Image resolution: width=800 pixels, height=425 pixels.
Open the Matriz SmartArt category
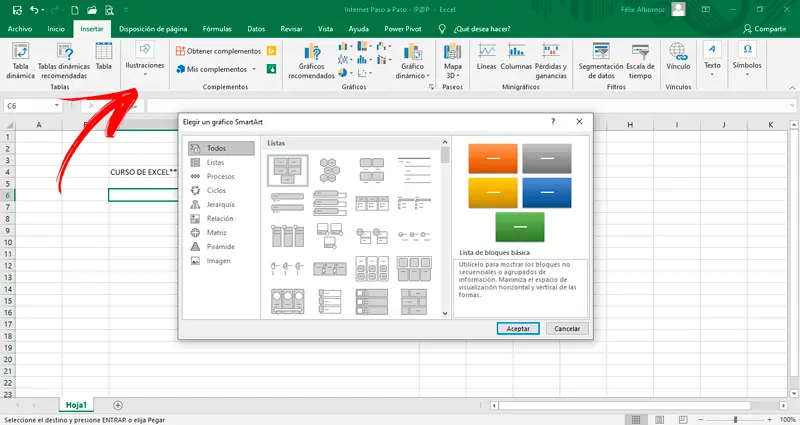tap(219, 232)
